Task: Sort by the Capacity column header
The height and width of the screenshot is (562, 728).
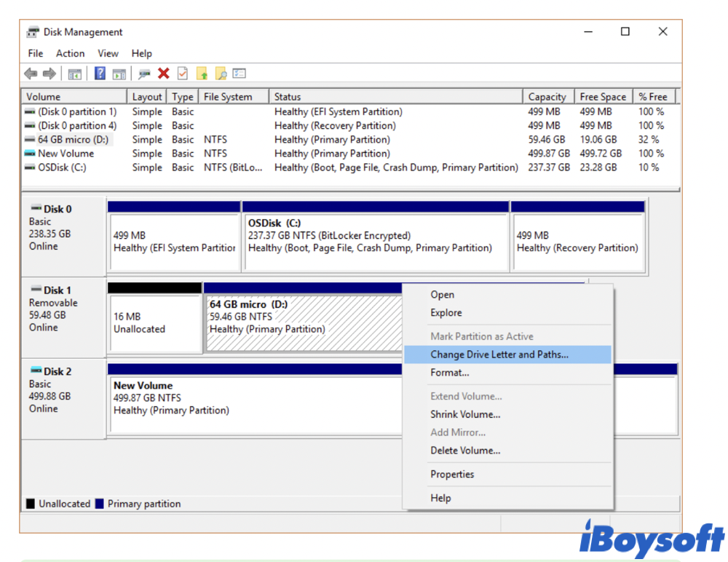Action: (x=547, y=97)
